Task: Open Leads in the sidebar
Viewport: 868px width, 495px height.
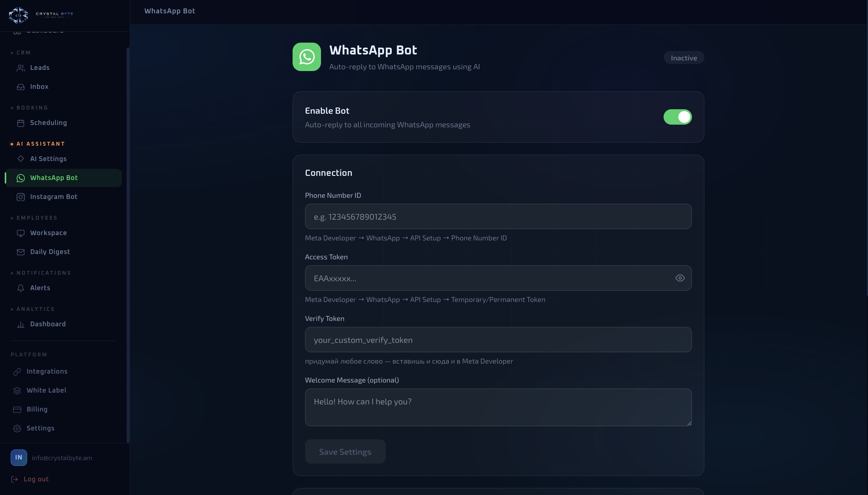Action: [x=63, y=68]
